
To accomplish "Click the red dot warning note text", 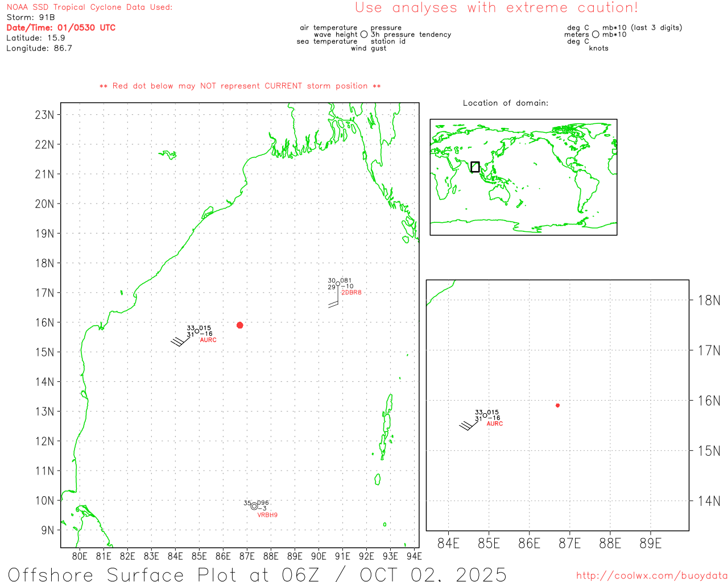I will (x=240, y=86).
